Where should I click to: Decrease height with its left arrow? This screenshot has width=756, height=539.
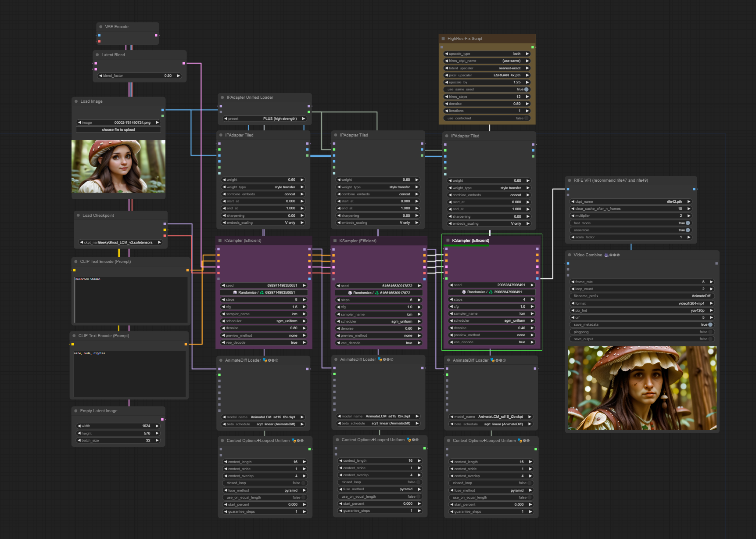79,433
